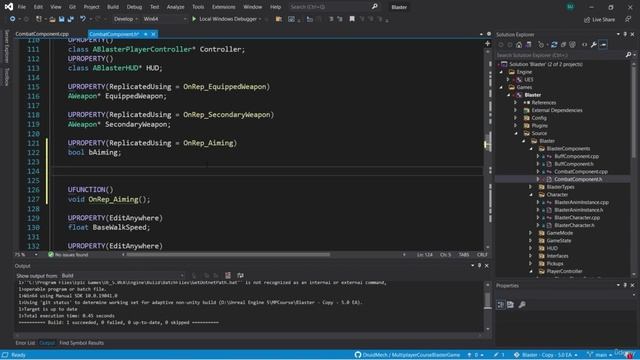The image size is (640, 360).
Task: Open the Extensions menu
Action: tap(223, 7)
